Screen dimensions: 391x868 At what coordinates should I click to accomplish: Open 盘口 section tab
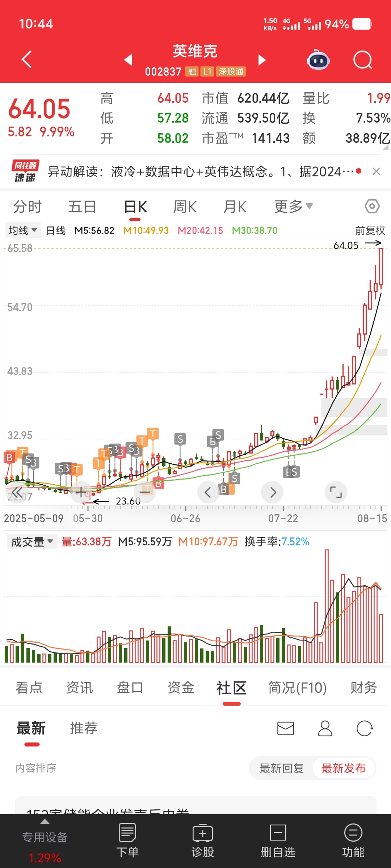(x=130, y=688)
